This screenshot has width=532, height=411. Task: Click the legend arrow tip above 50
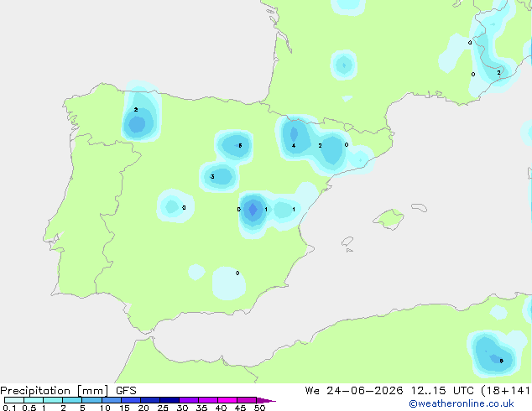pyautogui.click(x=266, y=400)
